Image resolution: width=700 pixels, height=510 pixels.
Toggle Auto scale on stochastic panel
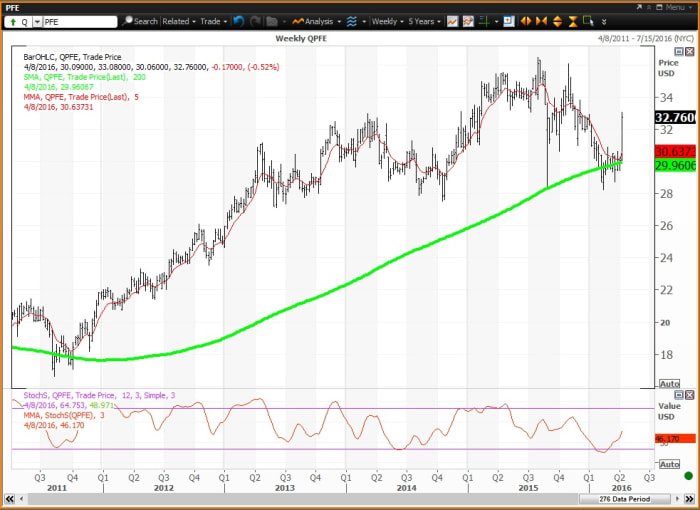tap(669, 463)
